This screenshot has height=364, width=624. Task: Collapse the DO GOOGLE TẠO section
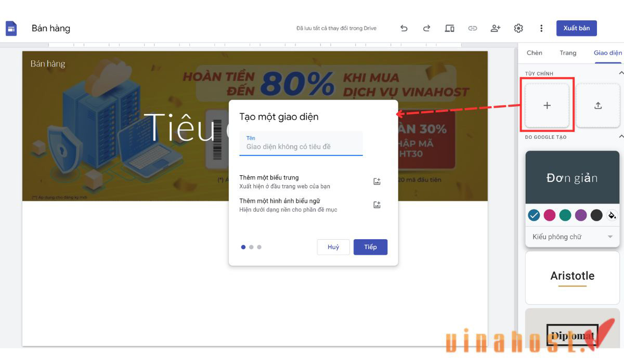620,137
